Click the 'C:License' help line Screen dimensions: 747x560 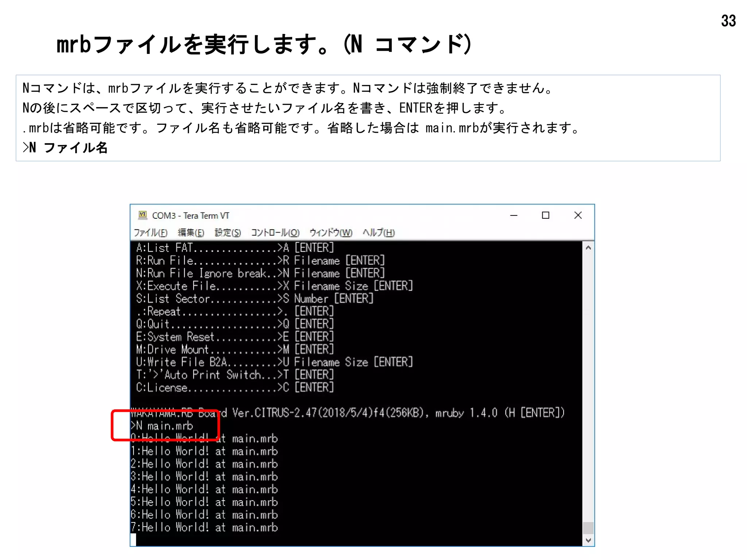[x=235, y=388]
